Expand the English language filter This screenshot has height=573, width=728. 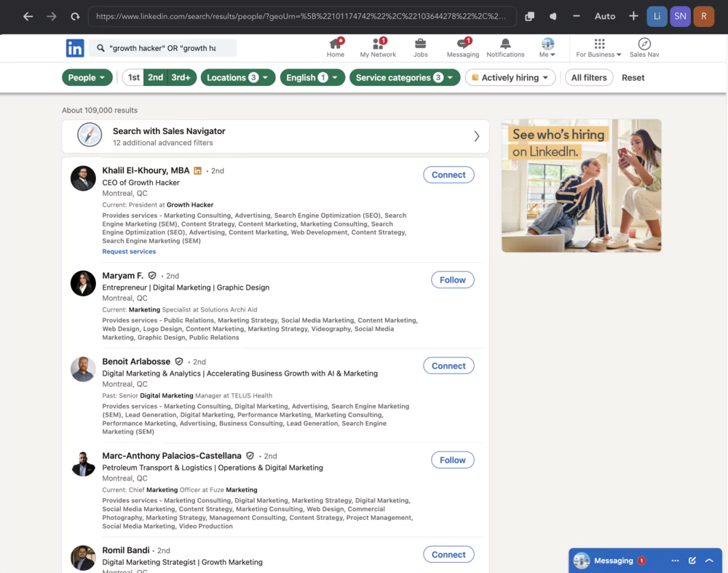312,78
